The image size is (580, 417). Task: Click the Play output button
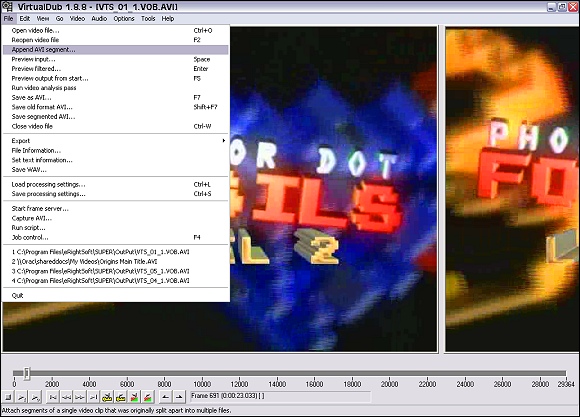[x=36, y=397]
